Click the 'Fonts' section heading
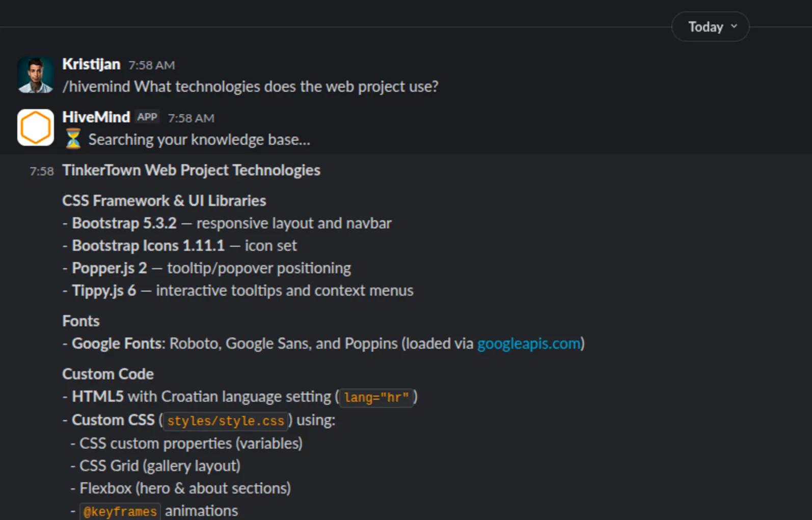The width and height of the screenshot is (812, 520). (x=81, y=321)
